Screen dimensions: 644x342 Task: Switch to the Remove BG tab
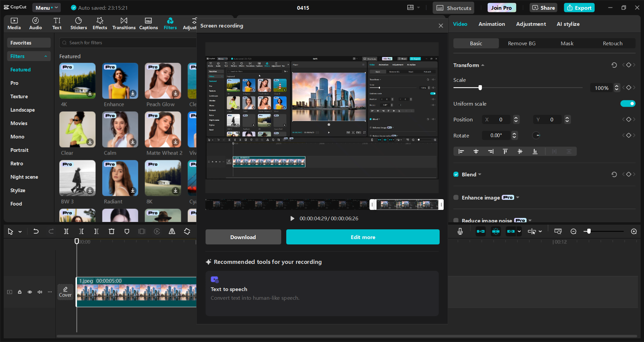[521, 43]
